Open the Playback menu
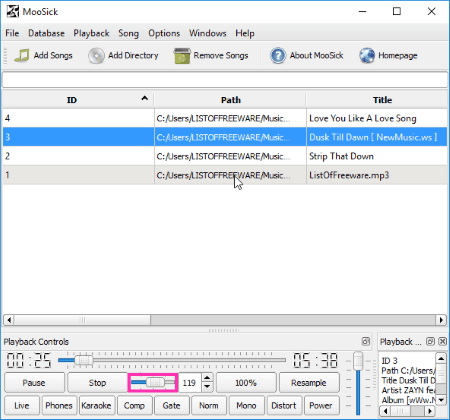The width and height of the screenshot is (450, 420). 91,33
